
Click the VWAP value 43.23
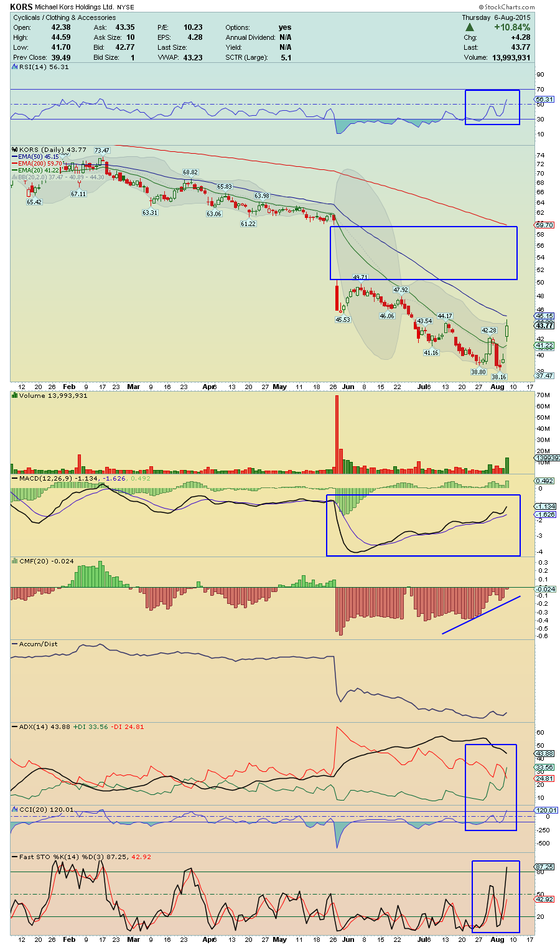pyautogui.click(x=193, y=57)
